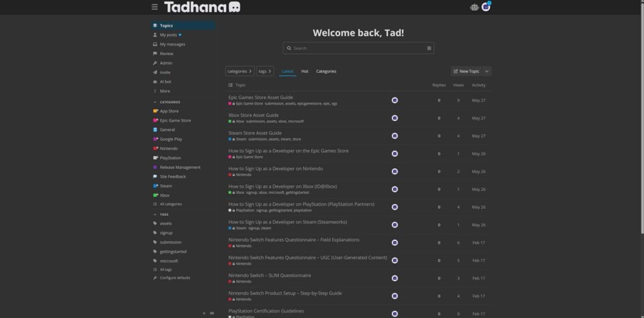This screenshot has width=644, height=318.
Task: Click the New Topic button
Action: pyautogui.click(x=467, y=71)
